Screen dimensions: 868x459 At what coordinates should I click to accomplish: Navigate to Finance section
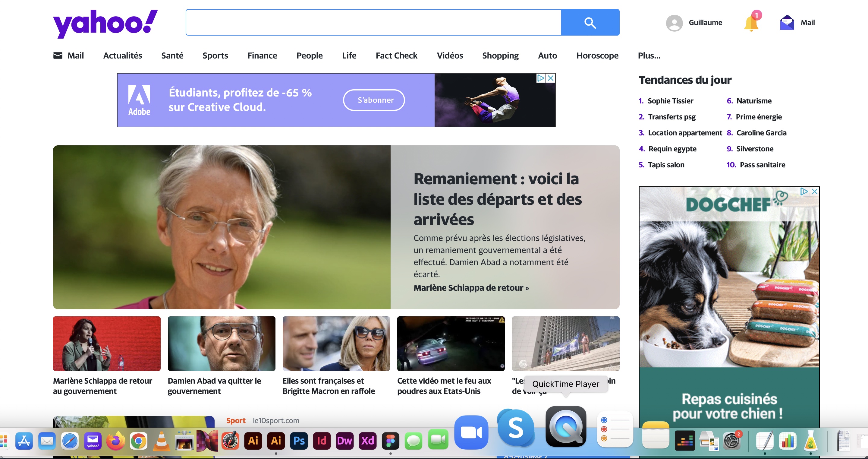pyautogui.click(x=262, y=56)
